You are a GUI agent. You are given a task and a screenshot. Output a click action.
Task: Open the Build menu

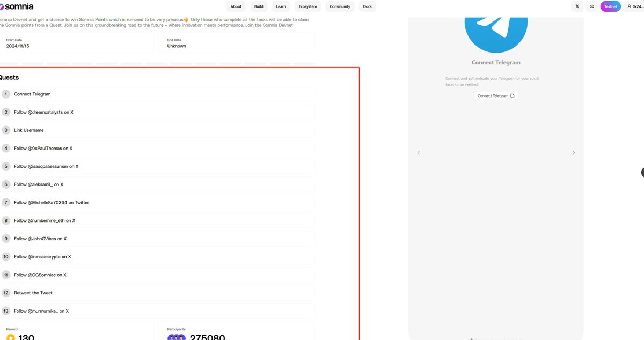(259, 6)
